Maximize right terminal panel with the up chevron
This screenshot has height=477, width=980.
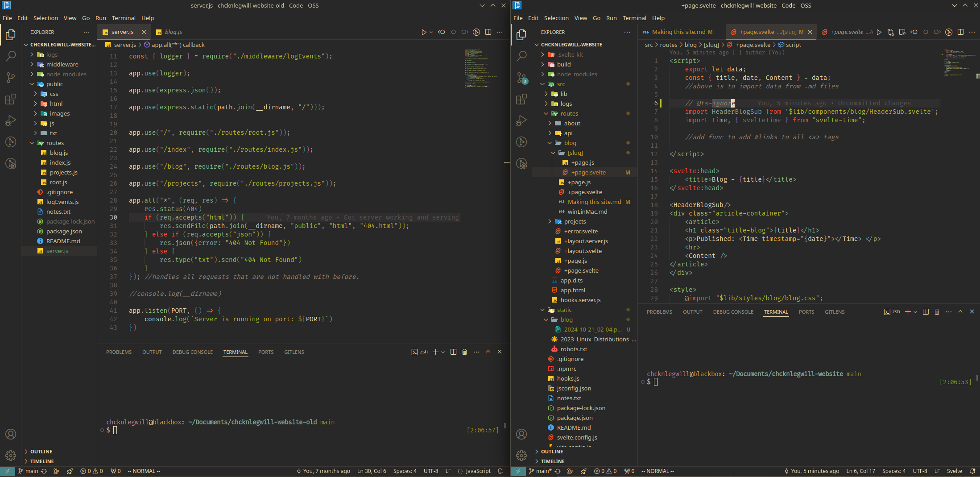[960, 312]
